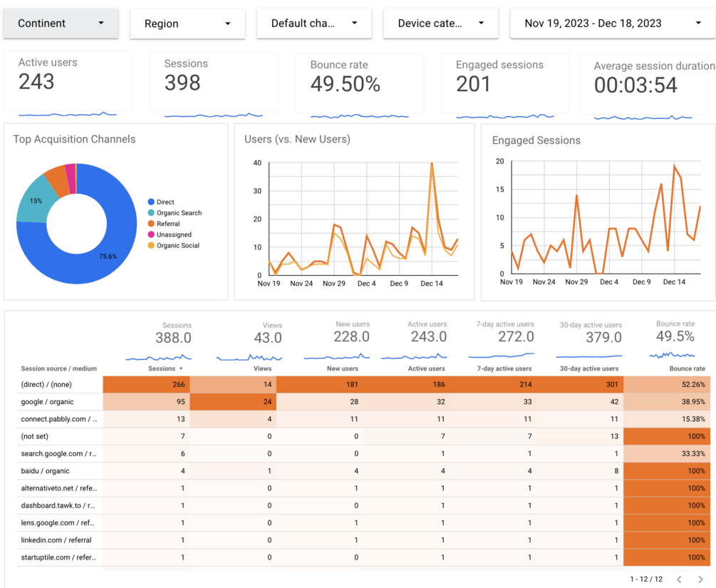
Task: Select the linkedin.com / referral row
Action: click(x=363, y=540)
